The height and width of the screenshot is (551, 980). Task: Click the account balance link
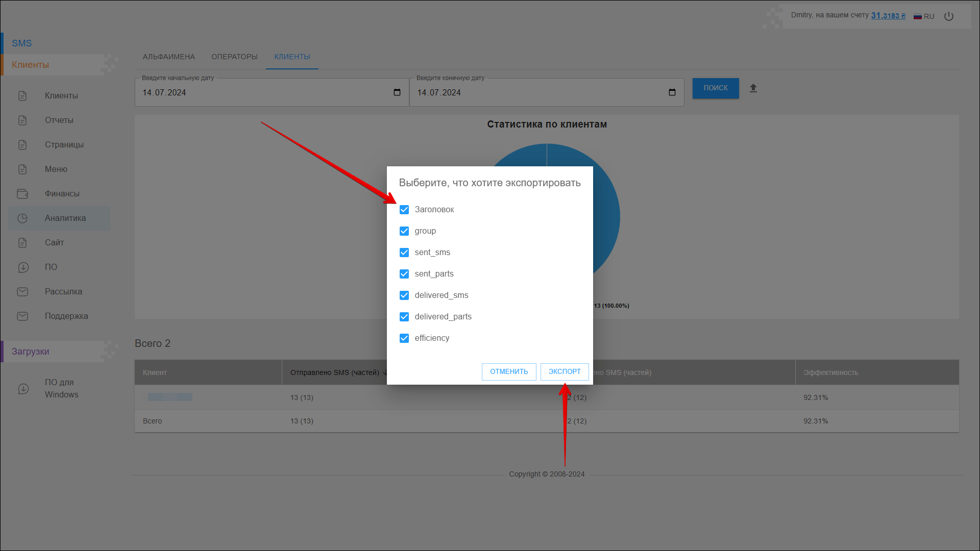coord(888,16)
